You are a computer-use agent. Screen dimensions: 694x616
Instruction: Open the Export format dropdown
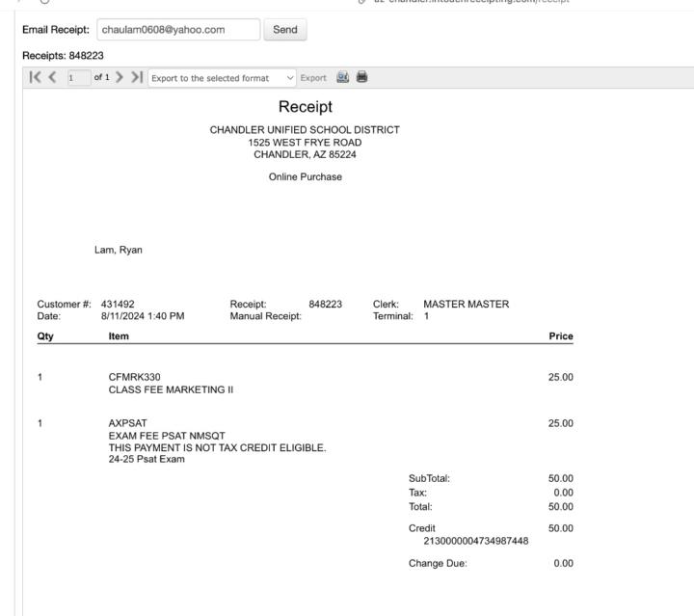coord(223,78)
